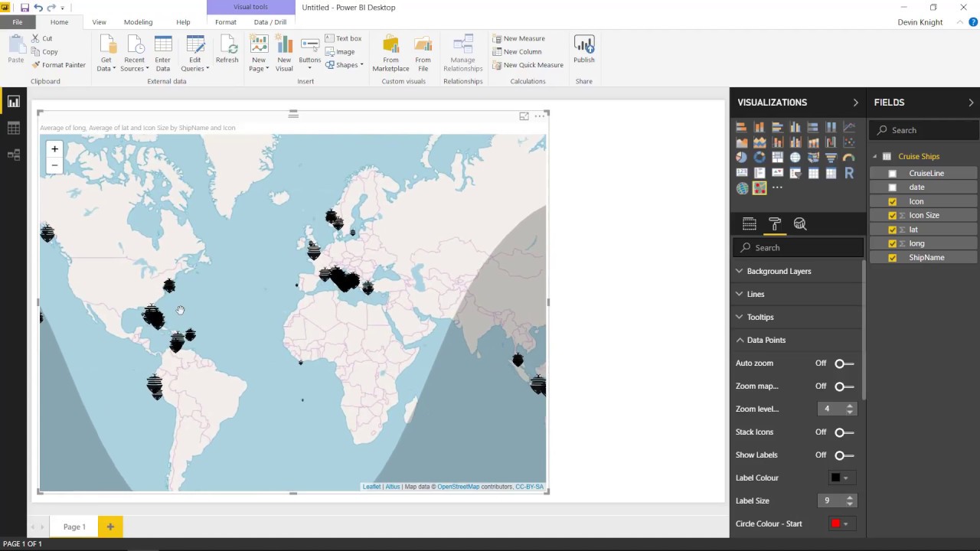Open the Data / Drill tab
This screenshot has width=980, height=551.
269,21
